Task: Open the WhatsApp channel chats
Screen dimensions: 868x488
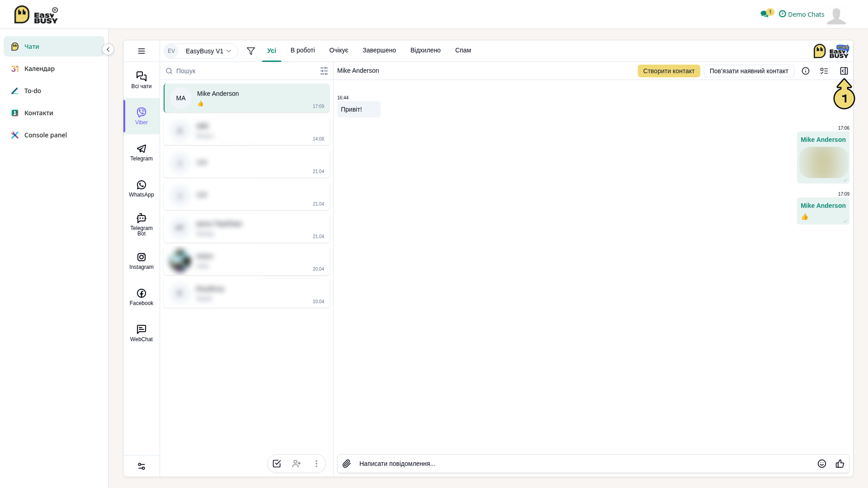Action: [x=142, y=188]
